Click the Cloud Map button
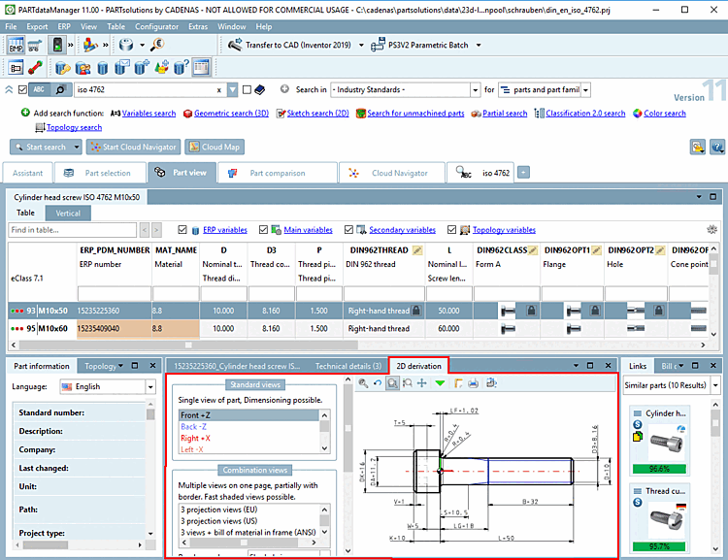The height and width of the screenshot is (560, 728). point(215,147)
